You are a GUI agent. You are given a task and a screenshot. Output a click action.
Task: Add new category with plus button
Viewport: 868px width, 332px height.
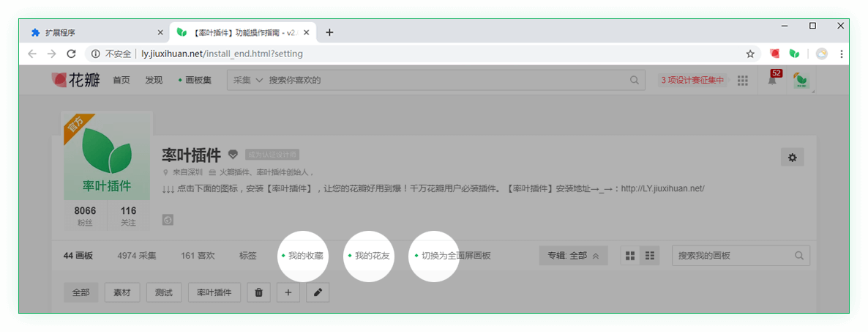click(x=288, y=292)
